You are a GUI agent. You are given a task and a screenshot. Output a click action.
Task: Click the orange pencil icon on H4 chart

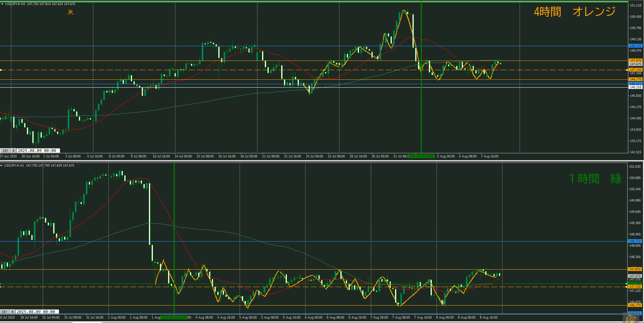pos(70,12)
